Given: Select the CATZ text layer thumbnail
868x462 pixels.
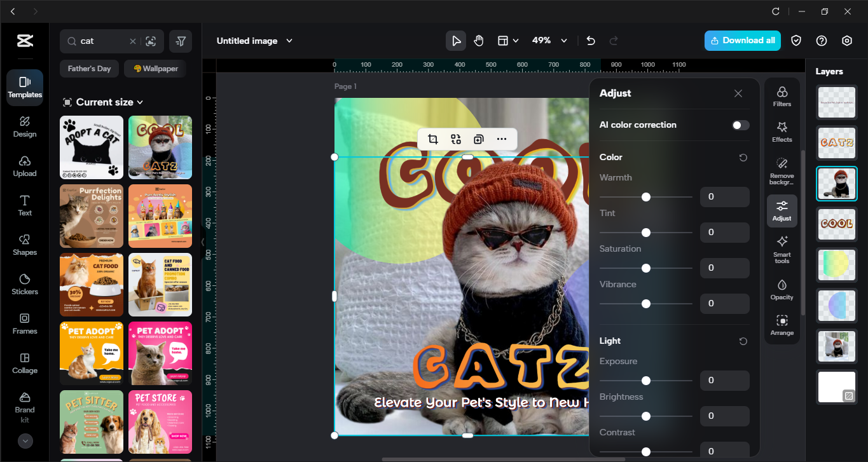Looking at the screenshot, I should pos(837,143).
